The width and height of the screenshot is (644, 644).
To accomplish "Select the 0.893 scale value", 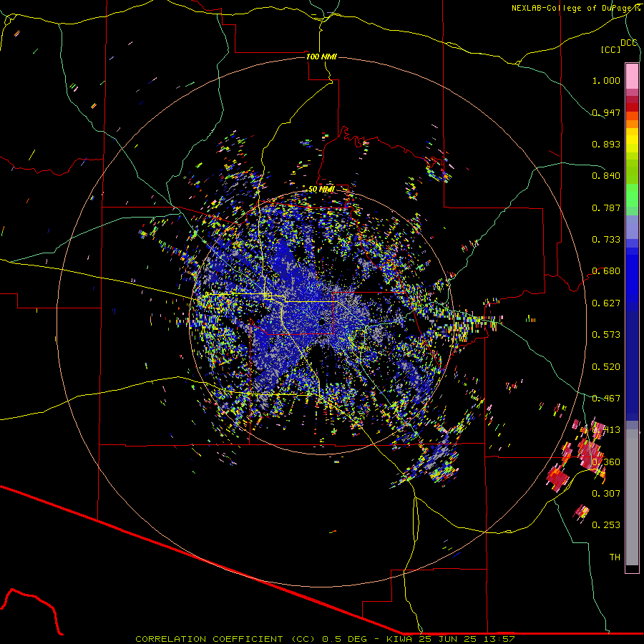I will [606, 144].
